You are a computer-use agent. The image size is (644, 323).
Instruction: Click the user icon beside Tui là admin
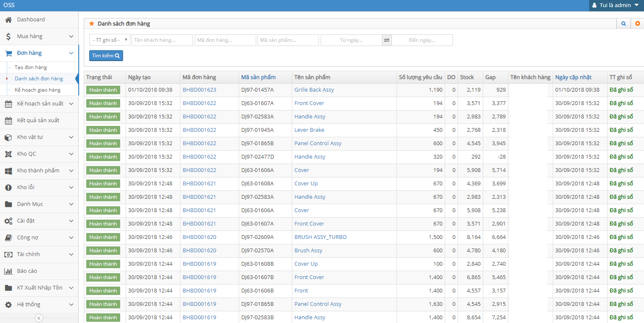coord(595,5)
